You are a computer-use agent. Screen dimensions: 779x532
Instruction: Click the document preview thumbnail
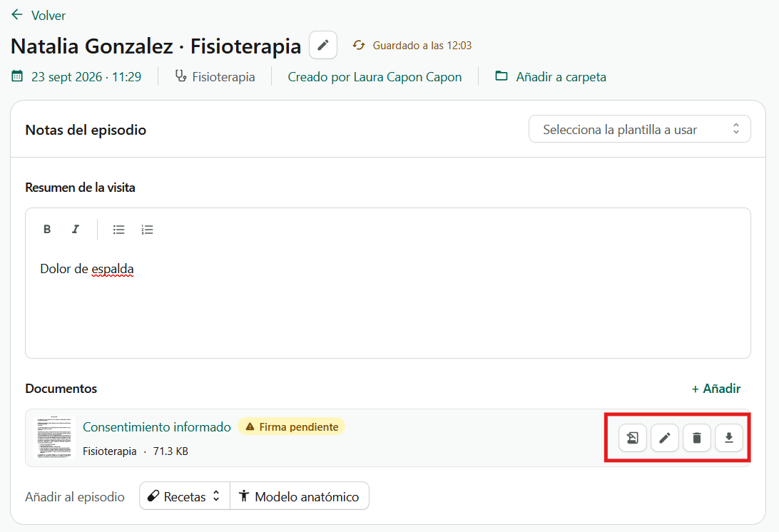(x=54, y=438)
